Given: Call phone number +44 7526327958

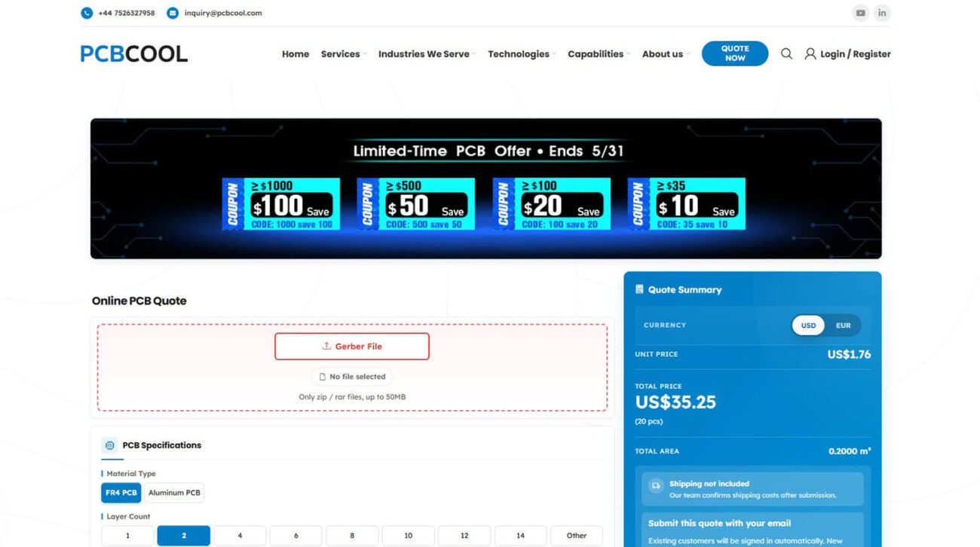Looking at the screenshot, I should tap(127, 13).
